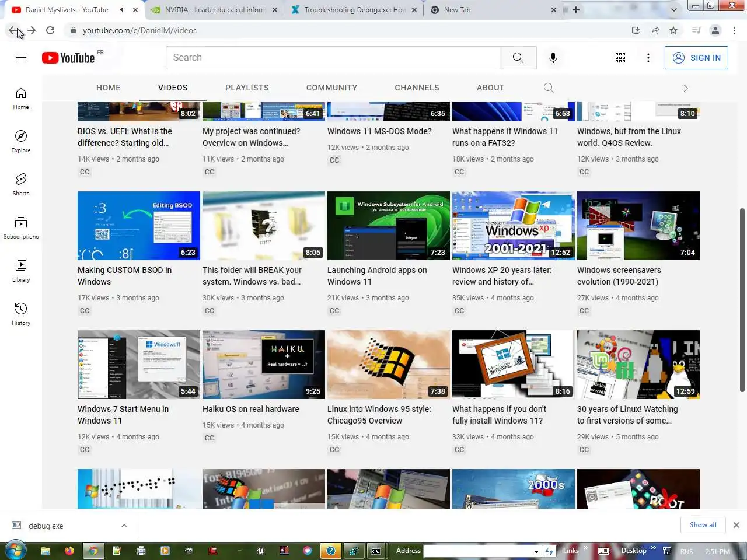747x560 pixels.
Task: Click the share page icon in address bar
Action: (x=655, y=30)
